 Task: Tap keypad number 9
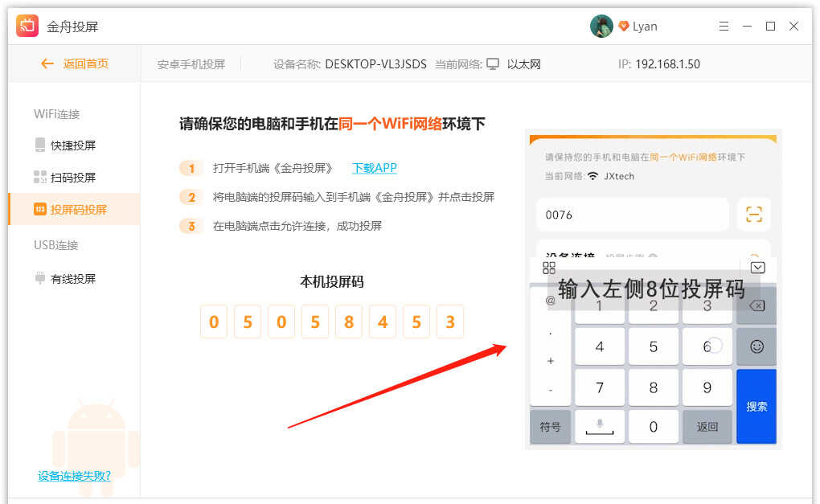tap(707, 387)
